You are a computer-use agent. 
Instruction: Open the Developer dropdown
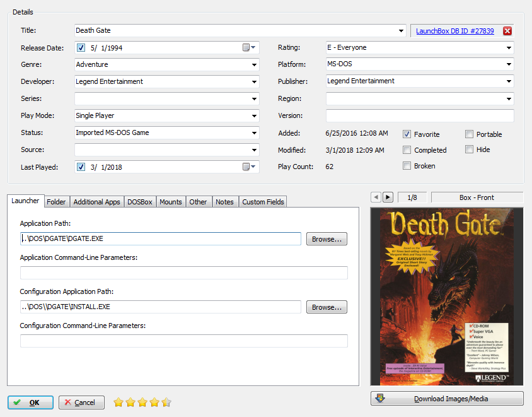pos(254,81)
